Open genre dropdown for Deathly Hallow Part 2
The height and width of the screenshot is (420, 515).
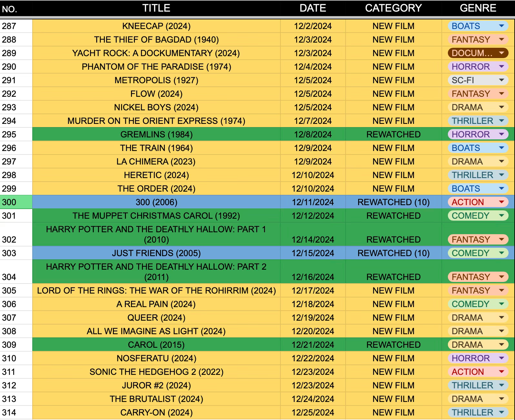tap(478, 277)
